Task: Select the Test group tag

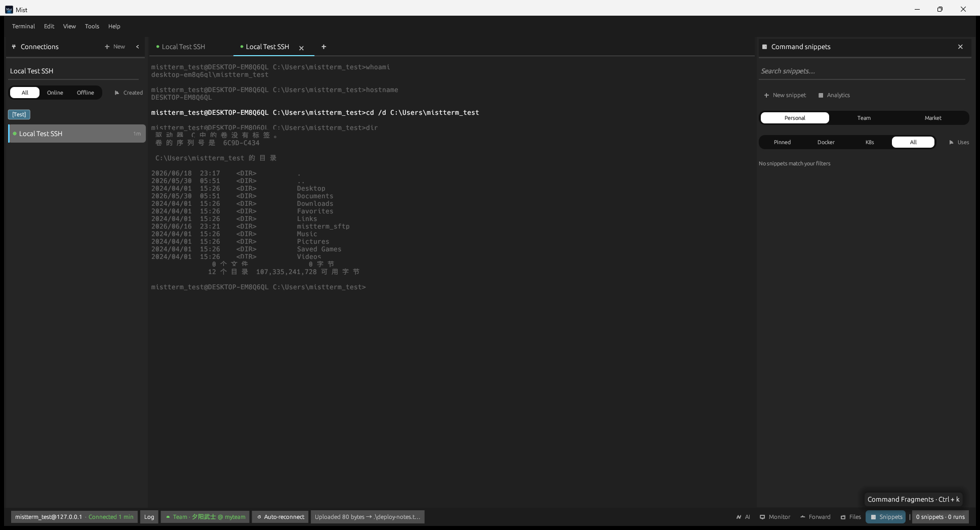Action: (19, 114)
